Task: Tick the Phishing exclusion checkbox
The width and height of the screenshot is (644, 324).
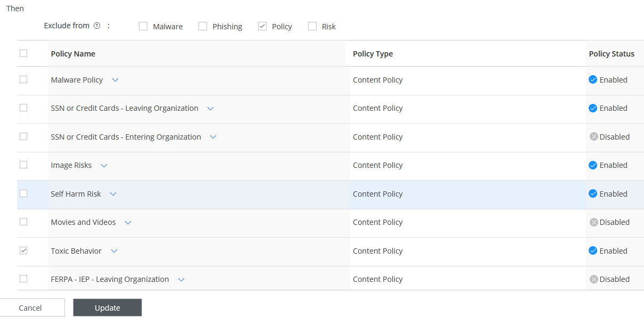Action: [x=203, y=26]
